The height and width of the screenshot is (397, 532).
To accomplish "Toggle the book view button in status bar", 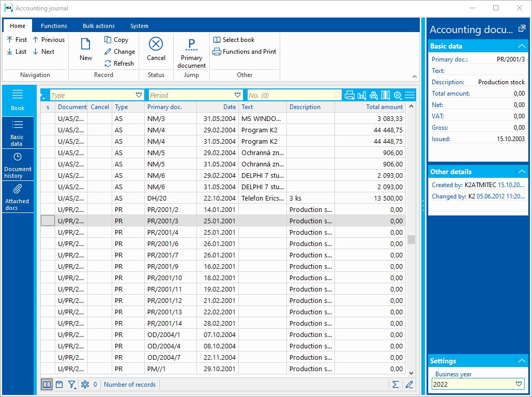I will (47, 385).
